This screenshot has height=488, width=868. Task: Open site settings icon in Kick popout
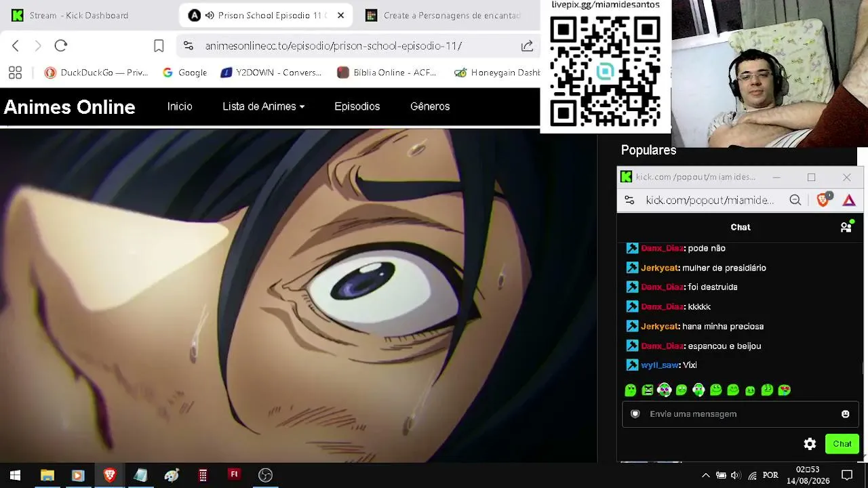[629, 200]
